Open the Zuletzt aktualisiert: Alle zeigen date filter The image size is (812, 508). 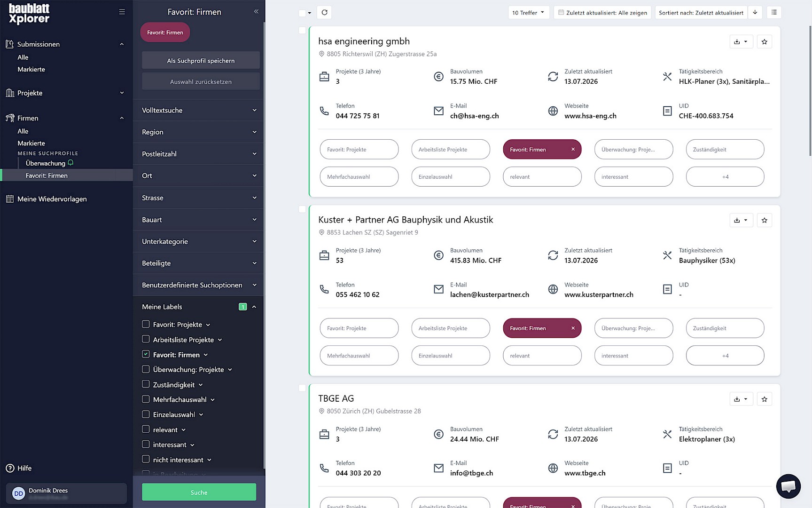(602, 13)
